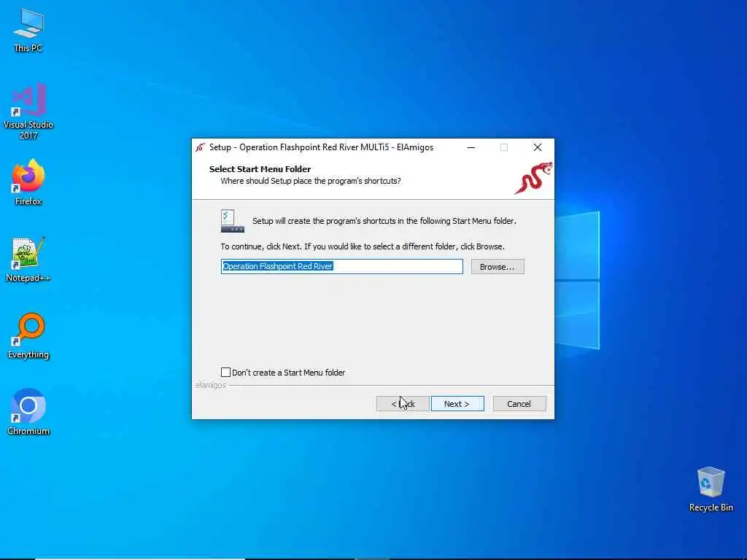
Task: Launch Visual Studio 2017 shortcut
Action: click(28, 111)
